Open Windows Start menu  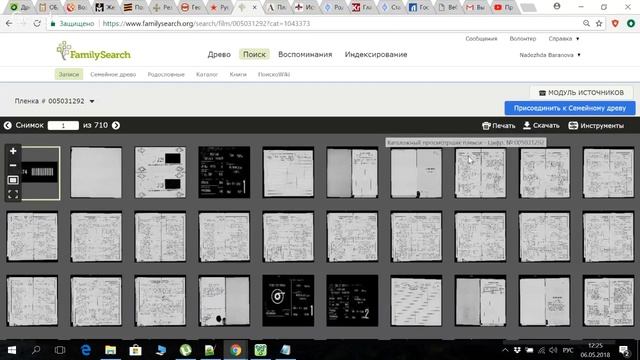[12, 350]
